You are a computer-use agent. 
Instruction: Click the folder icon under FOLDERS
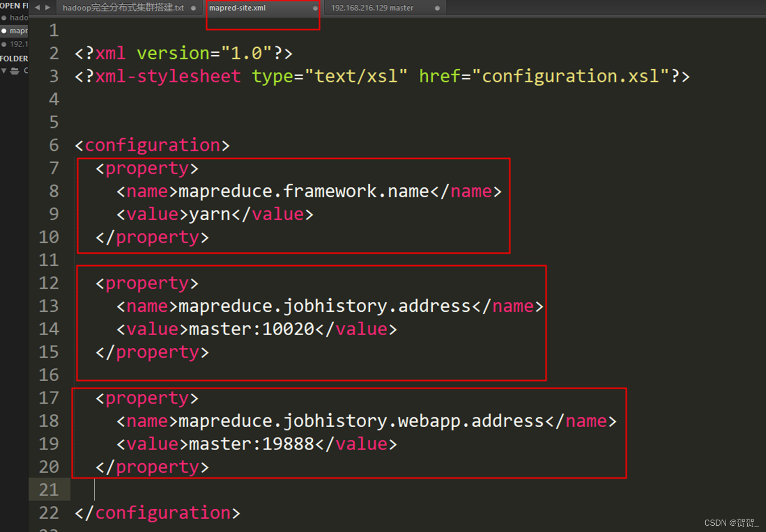(15, 70)
